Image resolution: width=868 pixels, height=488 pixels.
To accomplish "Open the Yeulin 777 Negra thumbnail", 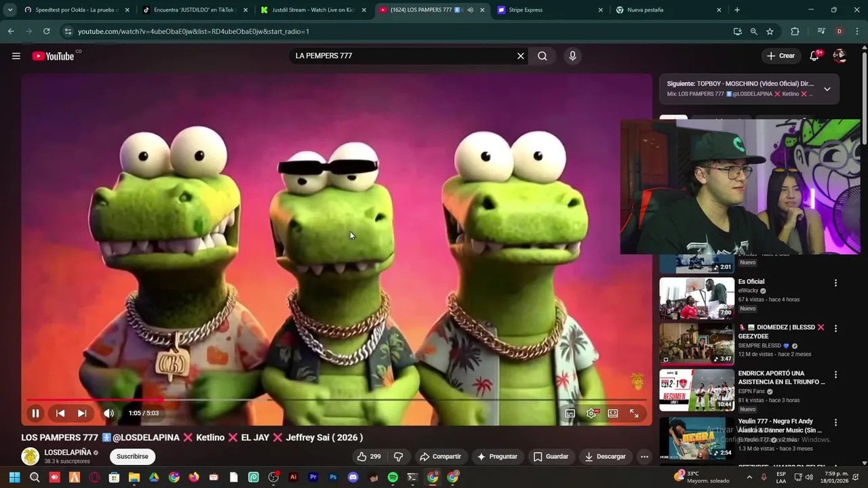I will coord(696,438).
